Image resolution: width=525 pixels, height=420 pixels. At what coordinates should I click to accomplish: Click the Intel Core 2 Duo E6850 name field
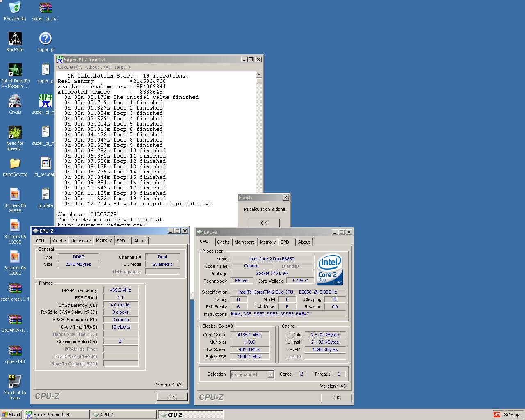pos(272,259)
